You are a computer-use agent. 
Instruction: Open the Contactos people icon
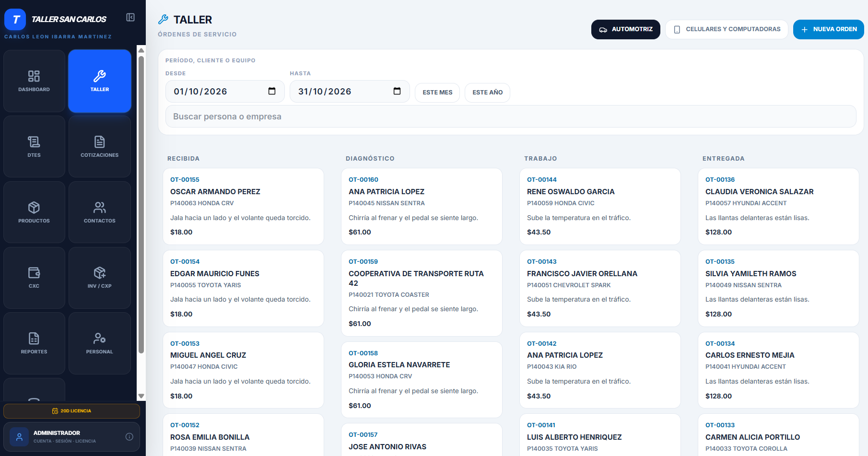coord(100,208)
